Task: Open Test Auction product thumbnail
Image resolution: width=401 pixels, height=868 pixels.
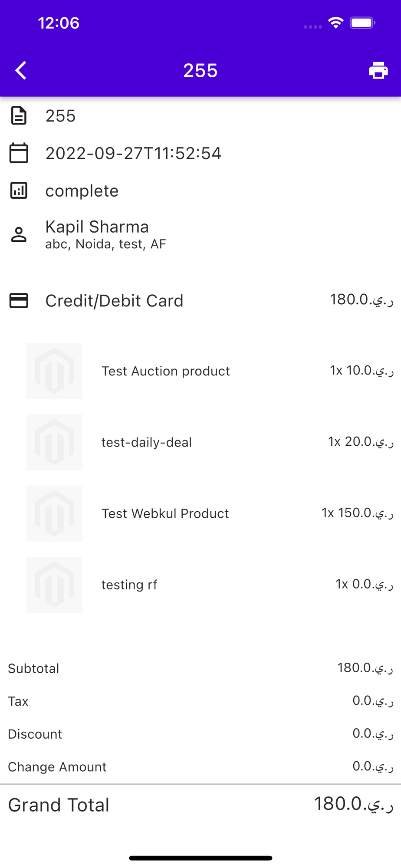Action: (54, 371)
